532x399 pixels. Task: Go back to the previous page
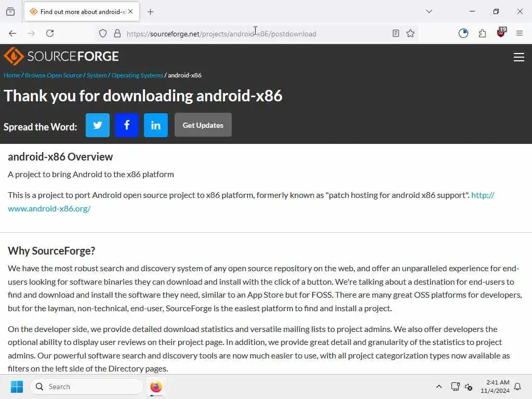[x=12, y=33]
